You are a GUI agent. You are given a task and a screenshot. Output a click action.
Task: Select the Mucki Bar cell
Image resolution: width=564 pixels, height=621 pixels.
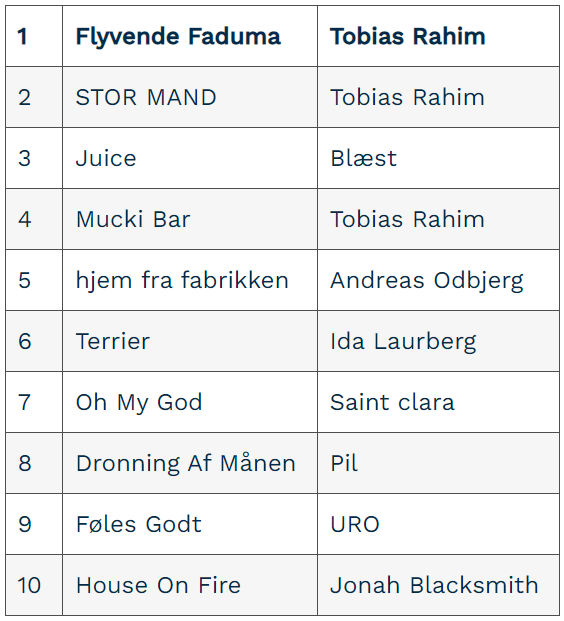click(190, 219)
